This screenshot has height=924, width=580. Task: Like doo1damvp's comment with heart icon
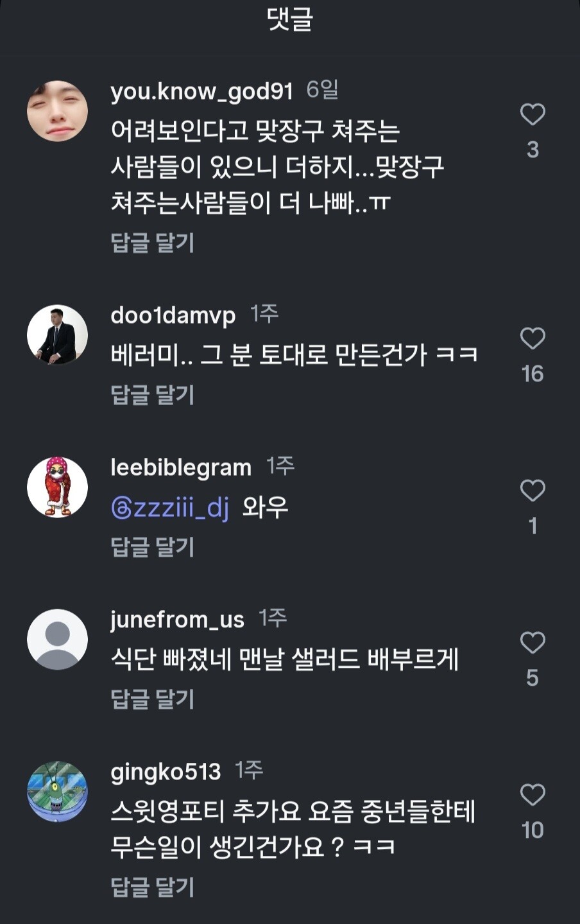[532, 338]
